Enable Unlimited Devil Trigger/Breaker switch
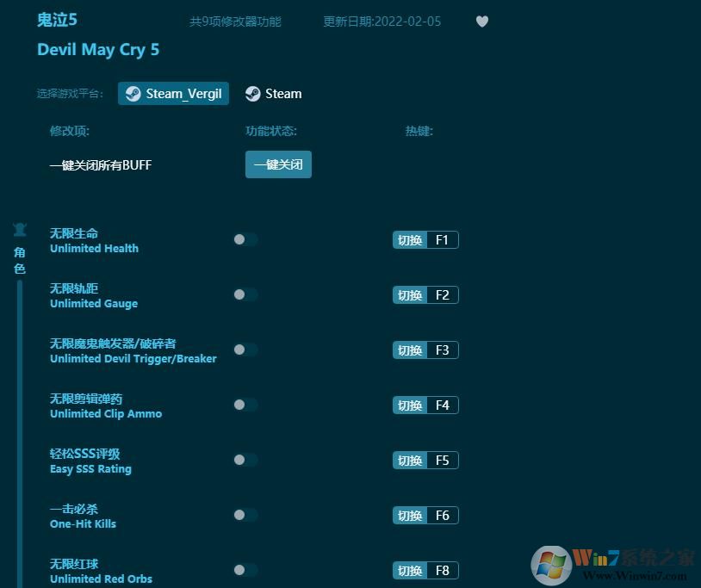This screenshot has width=701, height=588. tap(246, 350)
